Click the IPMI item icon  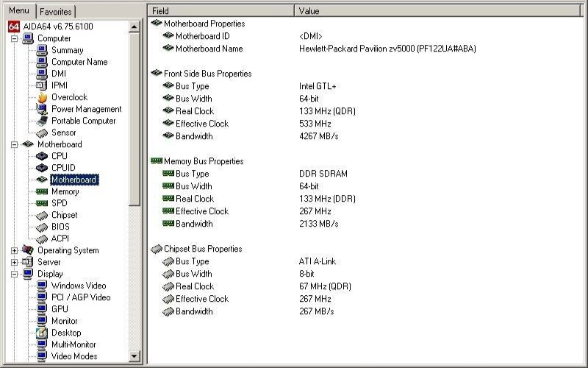click(42, 85)
